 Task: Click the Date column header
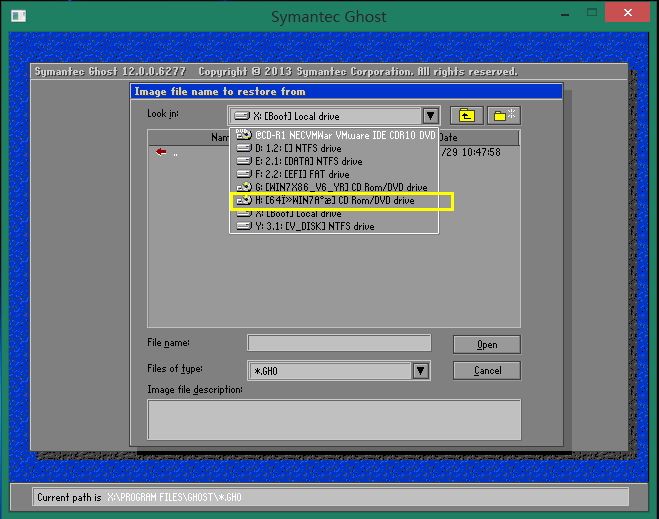[x=478, y=137]
